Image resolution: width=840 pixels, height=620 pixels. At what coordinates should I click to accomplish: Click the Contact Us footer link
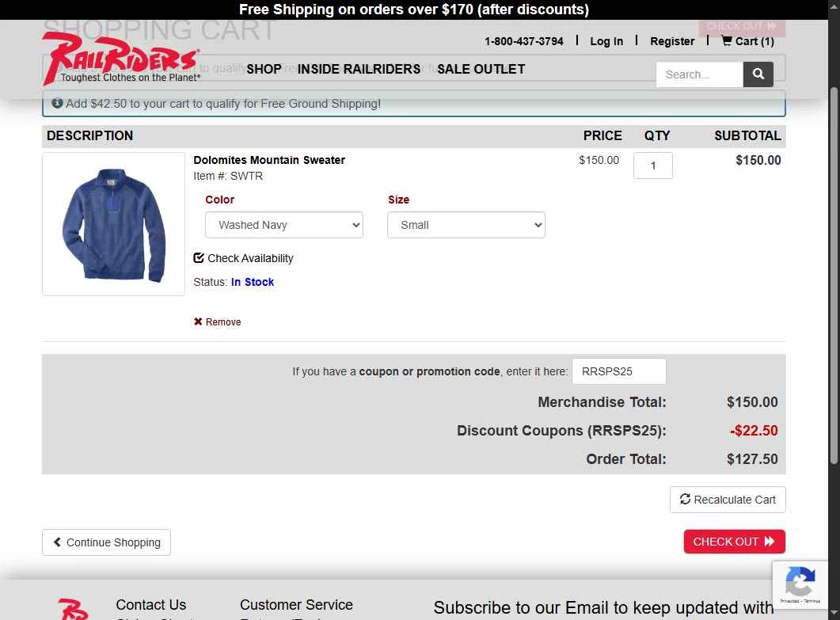[x=151, y=604]
